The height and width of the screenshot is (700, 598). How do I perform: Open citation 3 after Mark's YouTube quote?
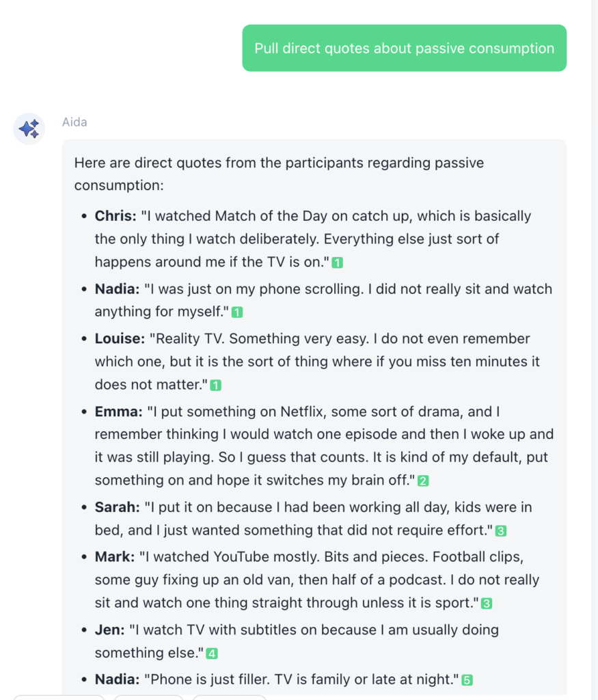click(x=487, y=604)
